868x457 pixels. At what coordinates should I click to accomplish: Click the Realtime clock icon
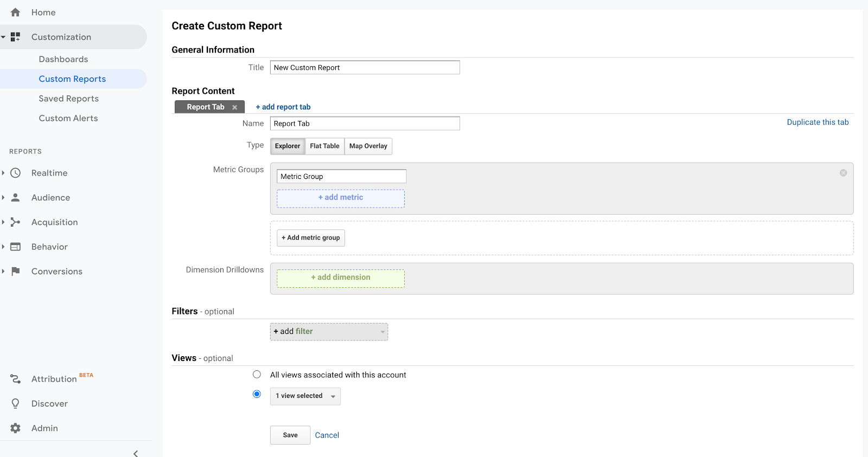pos(15,173)
